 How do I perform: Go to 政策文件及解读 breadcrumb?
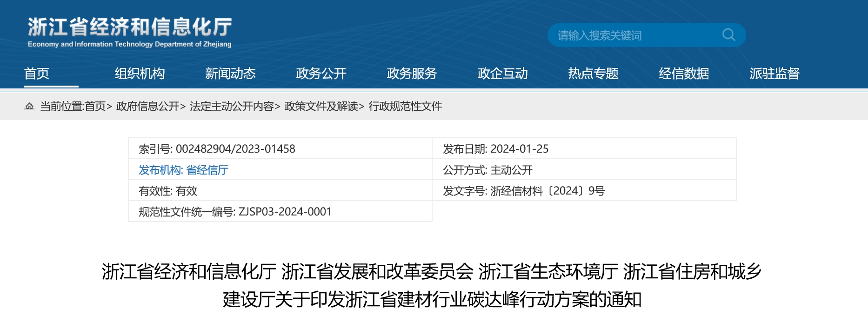(321, 107)
